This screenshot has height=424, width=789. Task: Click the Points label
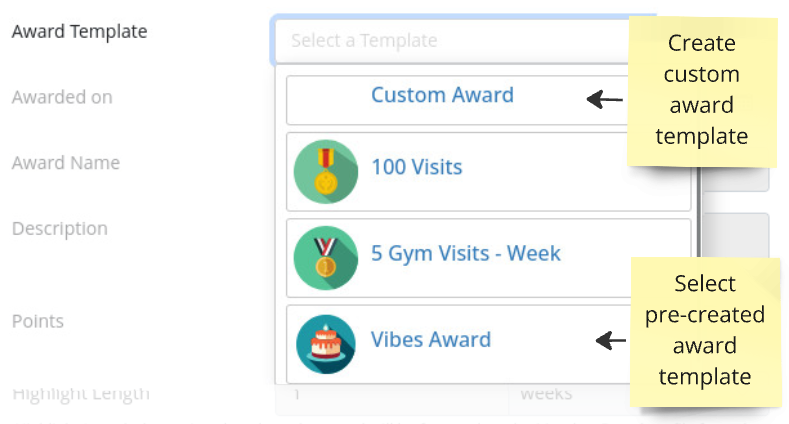click(x=38, y=321)
